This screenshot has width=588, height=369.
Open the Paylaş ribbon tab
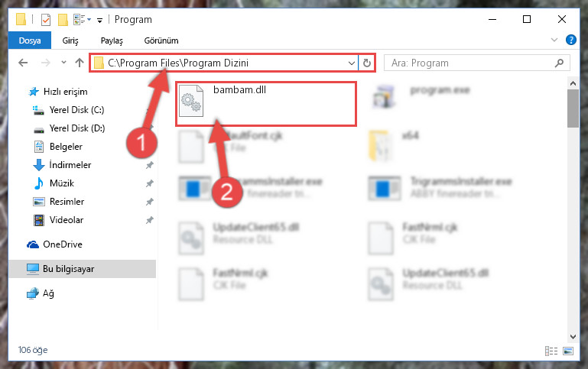(x=112, y=40)
